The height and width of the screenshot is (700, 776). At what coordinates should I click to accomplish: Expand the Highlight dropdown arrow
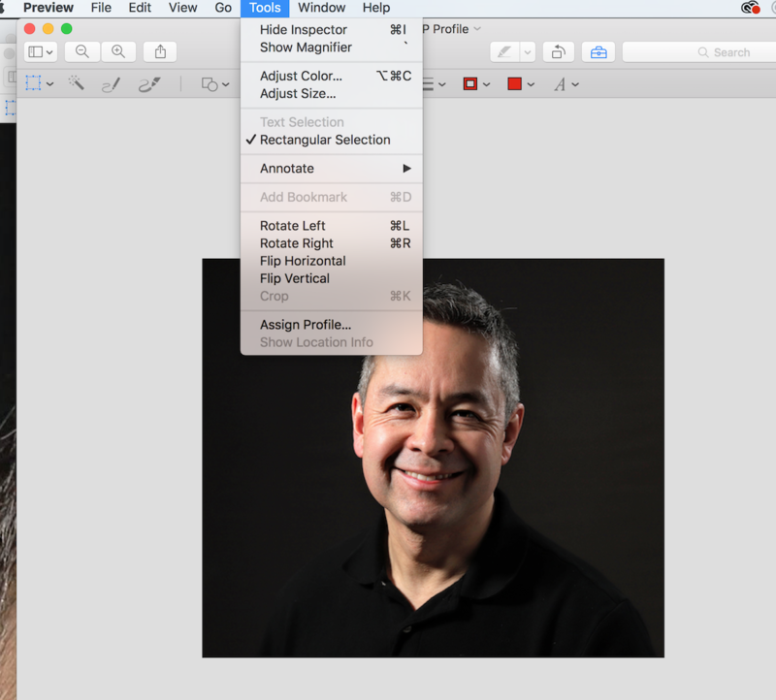click(x=528, y=52)
